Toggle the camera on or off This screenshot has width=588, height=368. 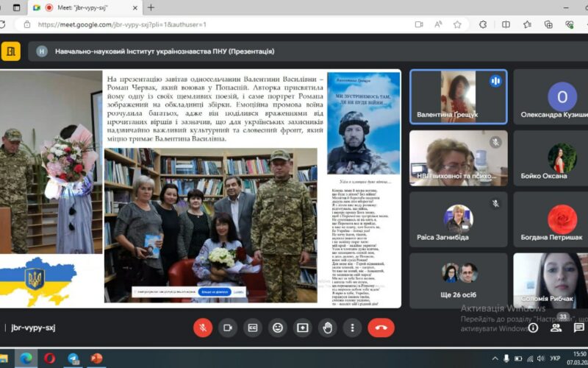(228, 328)
